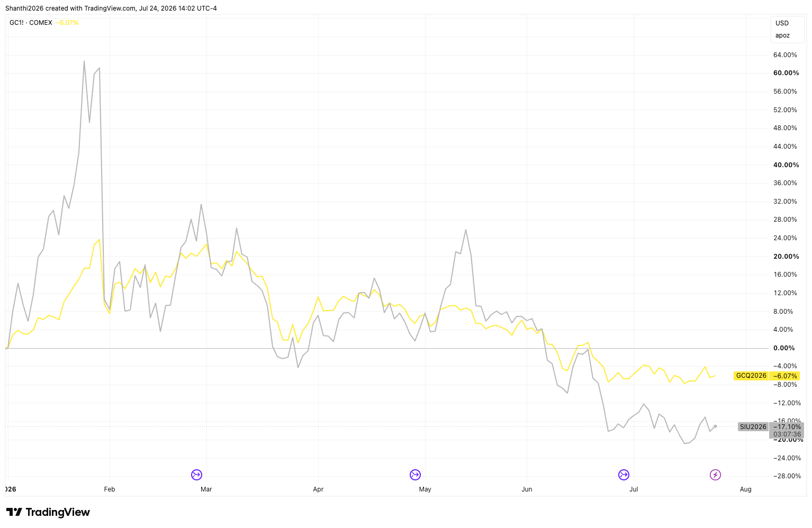This screenshot has width=812, height=528.
Task: Click the Jun time axis label
Action: pyautogui.click(x=527, y=489)
